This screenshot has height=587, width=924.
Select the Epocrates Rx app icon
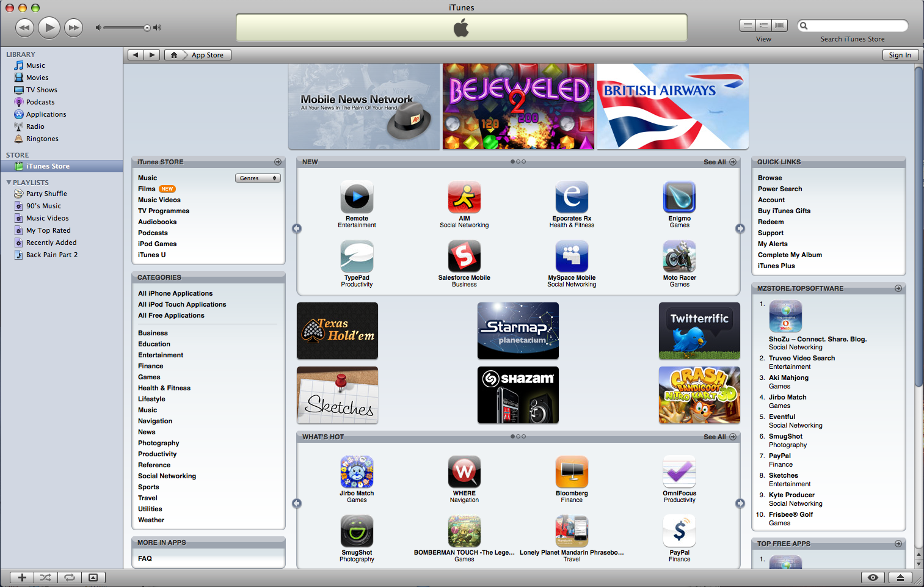(x=572, y=197)
